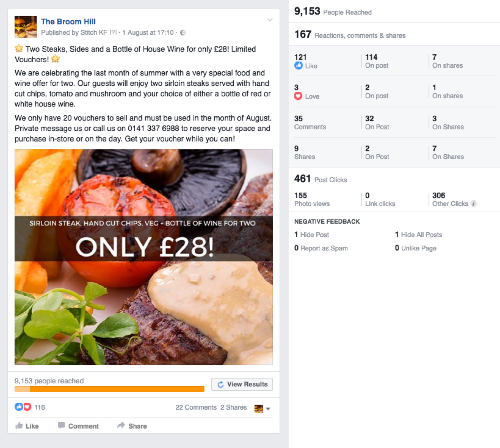Open the 22 Comments link

pos(196,407)
